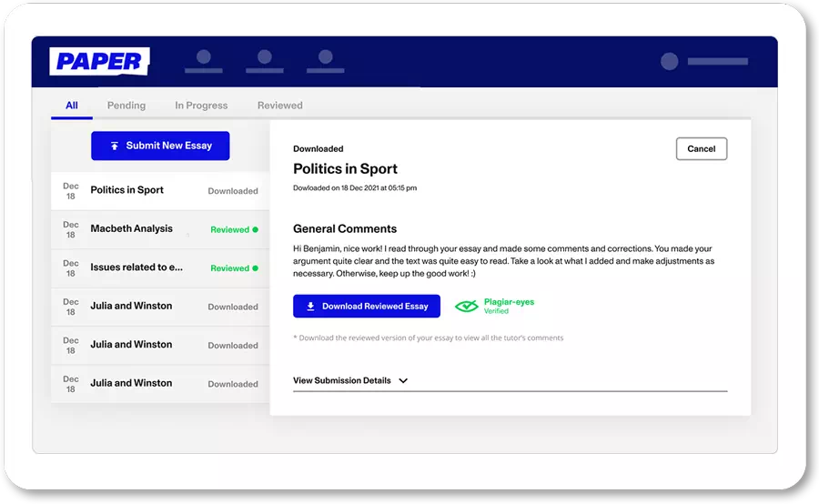Screen dimensions: 819x504
Task: Click the PAPER logo
Action: pyautogui.click(x=99, y=62)
